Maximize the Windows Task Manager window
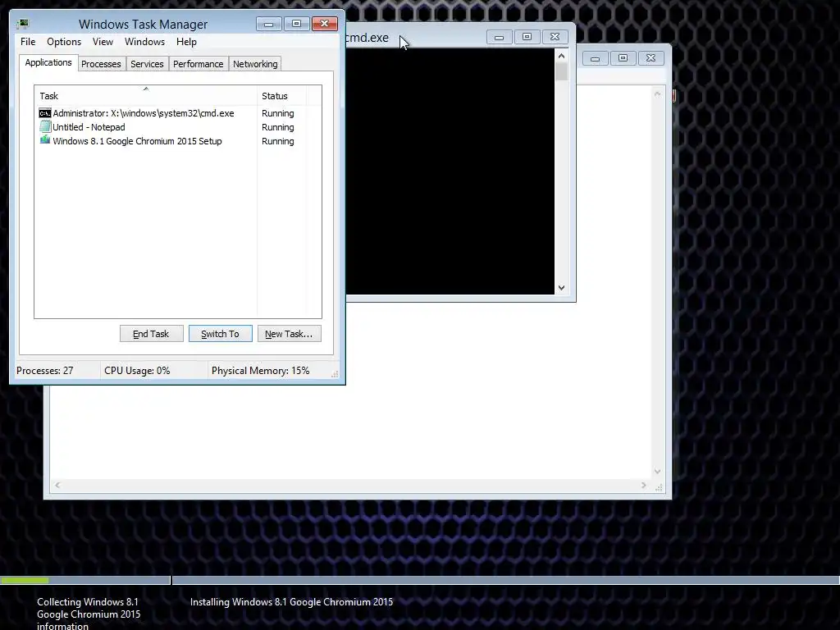This screenshot has height=630, width=840. click(x=297, y=24)
